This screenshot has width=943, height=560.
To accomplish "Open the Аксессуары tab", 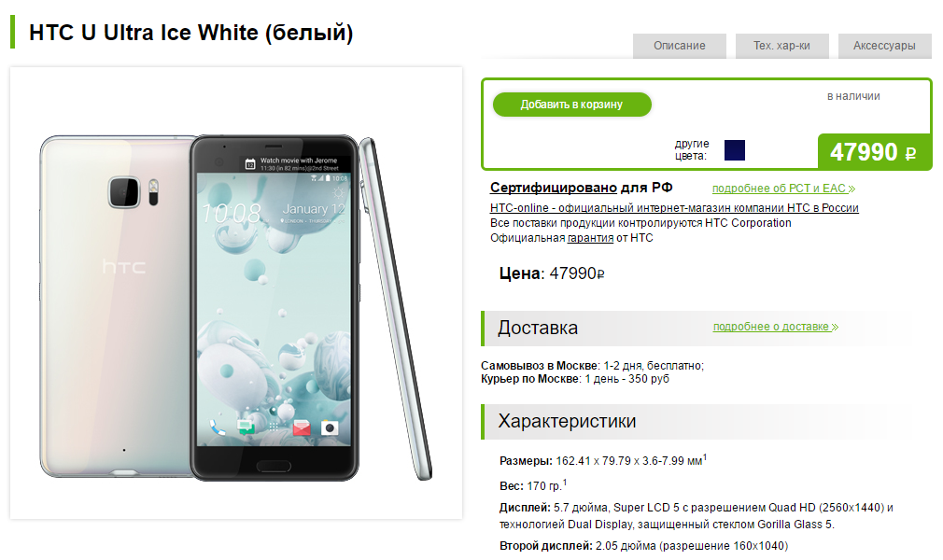I will 884,46.
